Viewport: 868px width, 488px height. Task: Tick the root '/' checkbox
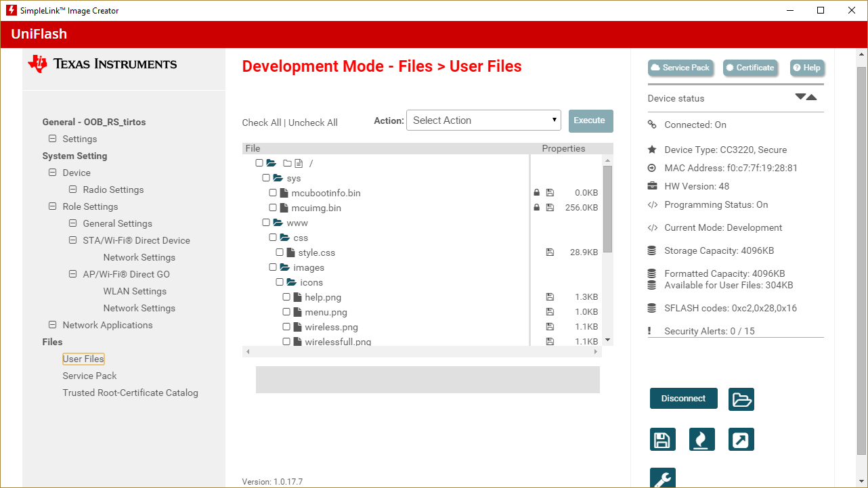pos(259,163)
